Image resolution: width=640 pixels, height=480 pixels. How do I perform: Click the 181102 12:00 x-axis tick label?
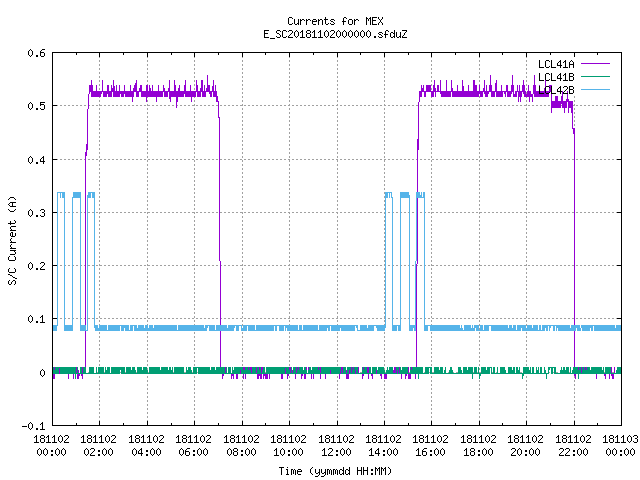(x=336, y=446)
